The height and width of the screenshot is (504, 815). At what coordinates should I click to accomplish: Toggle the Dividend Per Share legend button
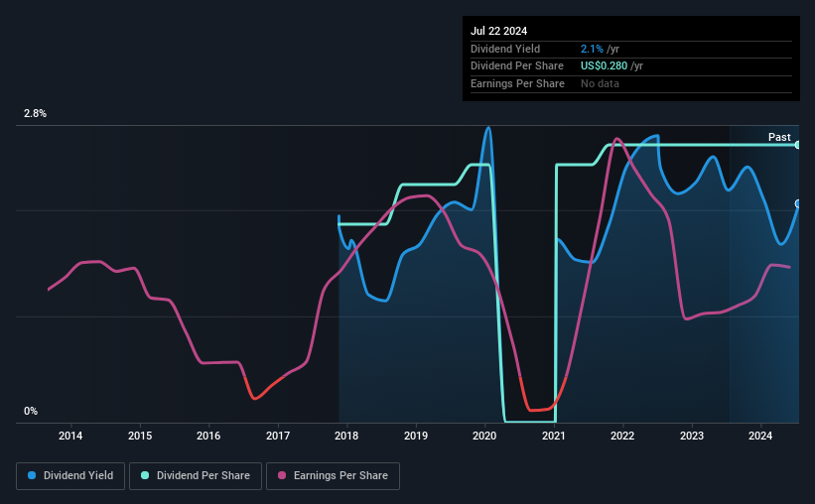tap(196, 476)
